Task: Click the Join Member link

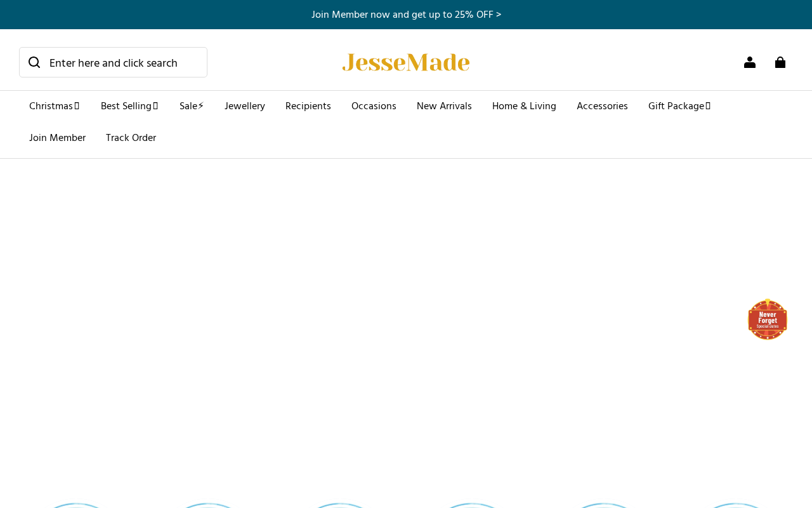Action: click(57, 138)
